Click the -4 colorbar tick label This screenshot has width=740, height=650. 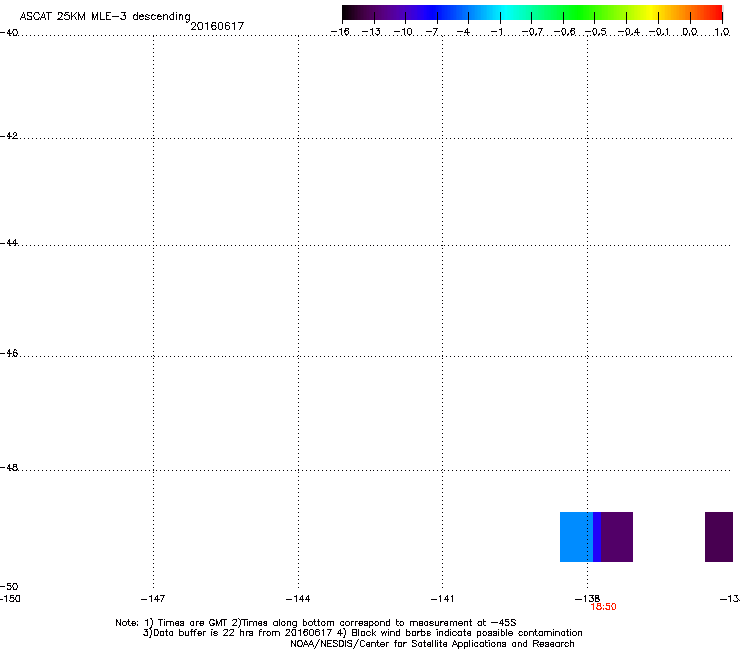[x=463, y=32]
